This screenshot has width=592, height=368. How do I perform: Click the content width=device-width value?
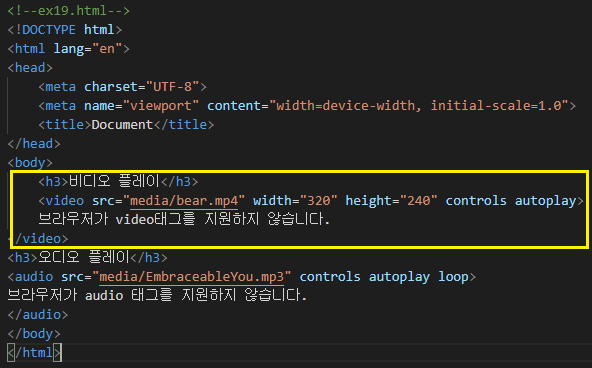point(419,106)
